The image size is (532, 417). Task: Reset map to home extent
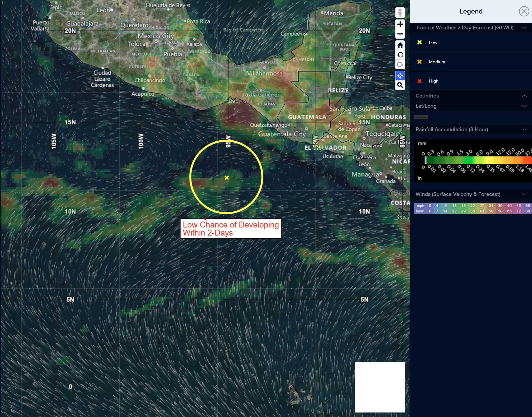pos(400,45)
